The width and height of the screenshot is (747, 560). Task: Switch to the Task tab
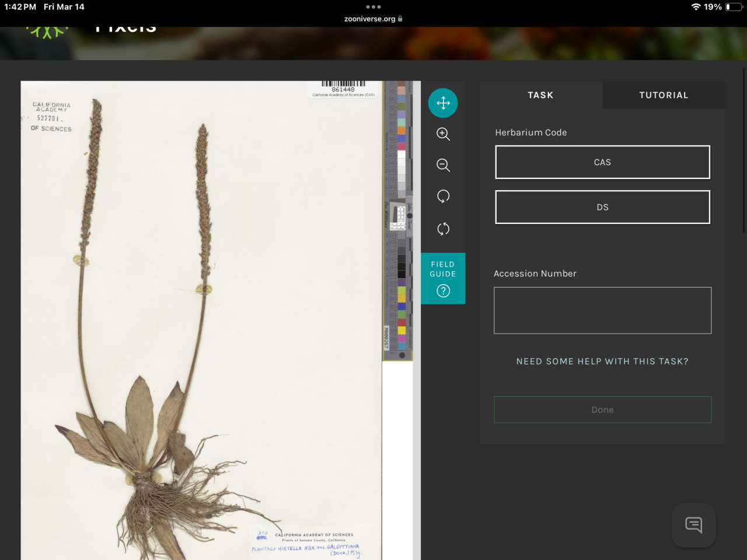(540, 95)
